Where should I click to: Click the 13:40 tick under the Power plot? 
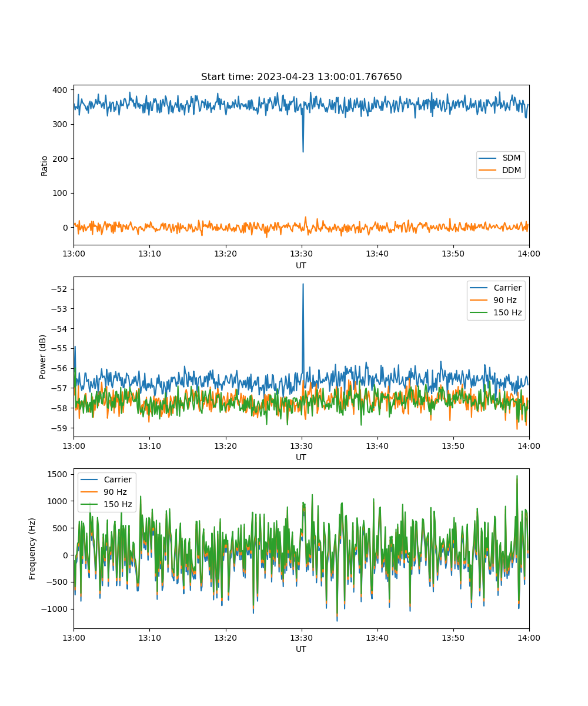[x=377, y=445]
